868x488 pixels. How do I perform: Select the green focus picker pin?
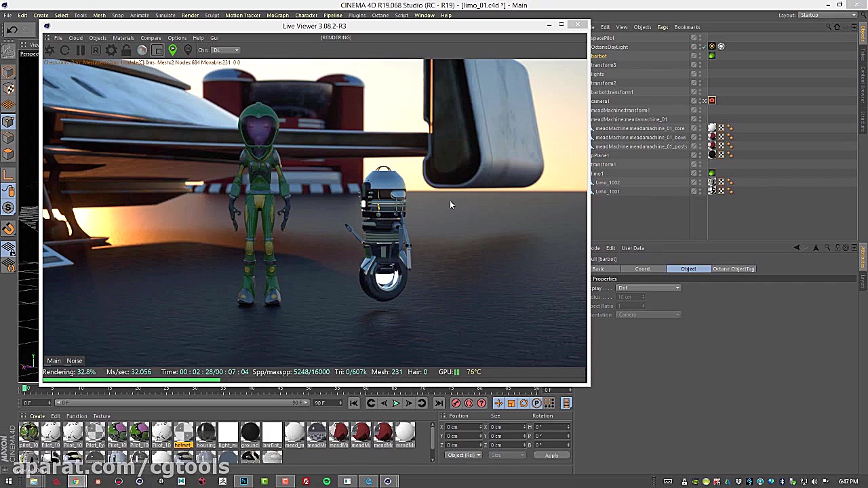click(172, 50)
